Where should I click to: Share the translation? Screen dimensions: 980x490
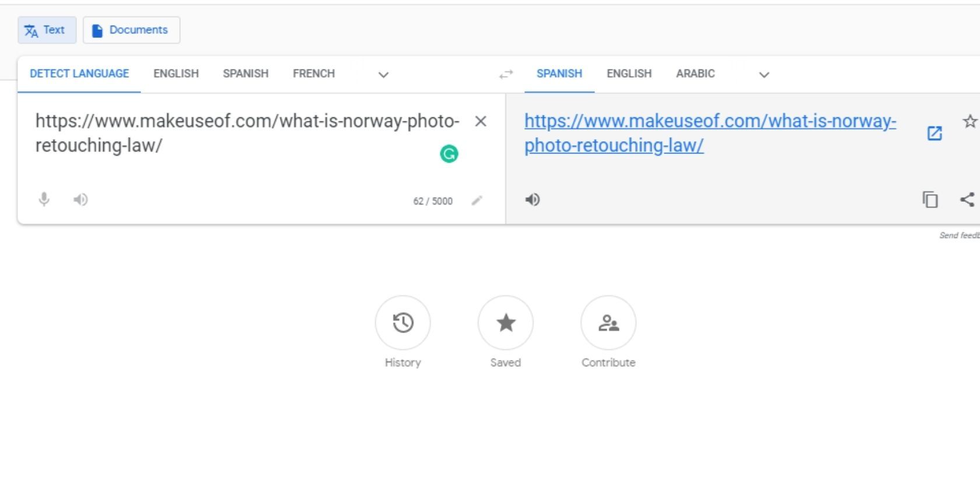[967, 199]
